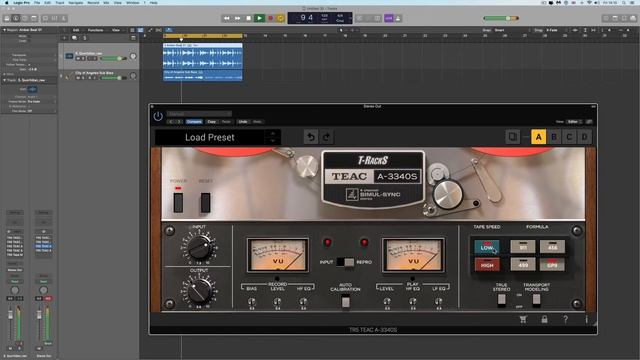Flip the Input/Repro monitor switch
Viewport: 640px width, 360px height.
tap(345, 262)
